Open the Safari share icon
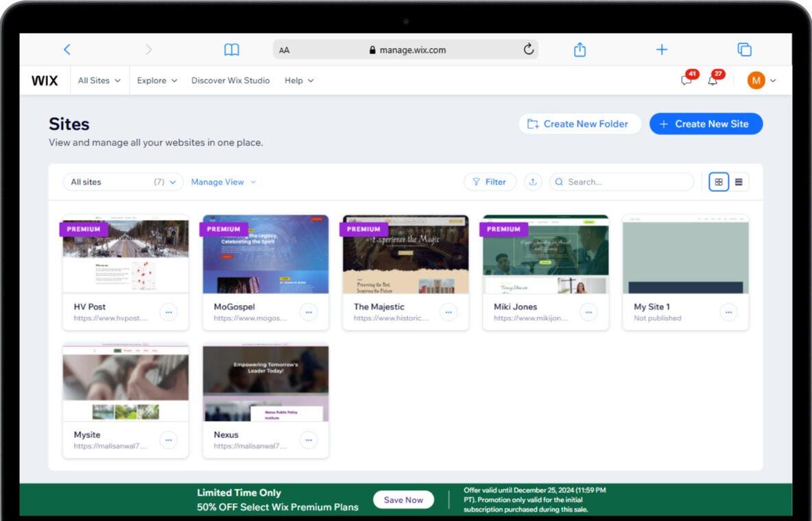Viewport: 812px width, 521px height. (580, 49)
